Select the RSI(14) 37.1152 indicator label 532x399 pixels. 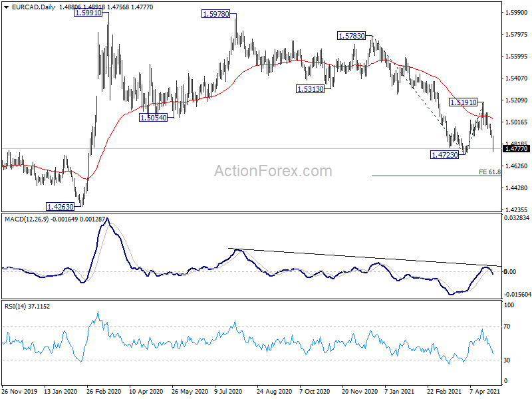(x=27, y=307)
